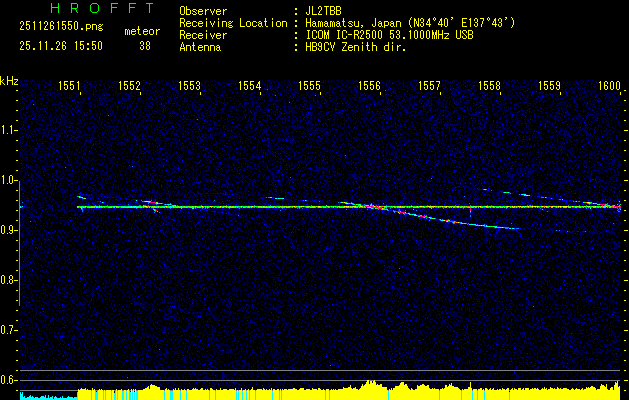
Task: Click the cyan segment of the power graph
Action: pyautogui.click(x=45, y=396)
